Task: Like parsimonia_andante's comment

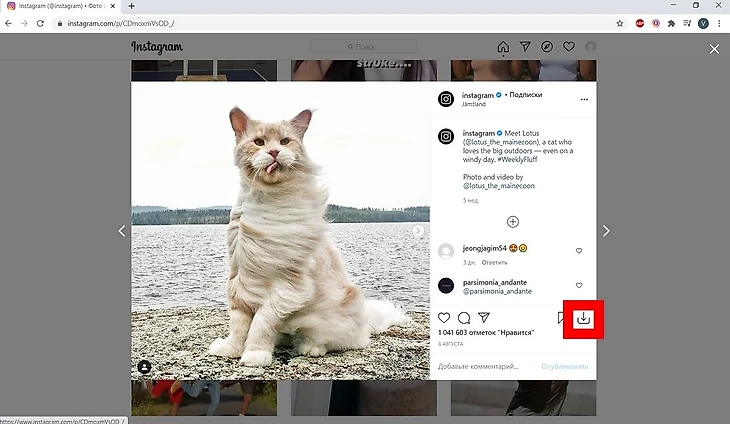Action: coord(579,285)
